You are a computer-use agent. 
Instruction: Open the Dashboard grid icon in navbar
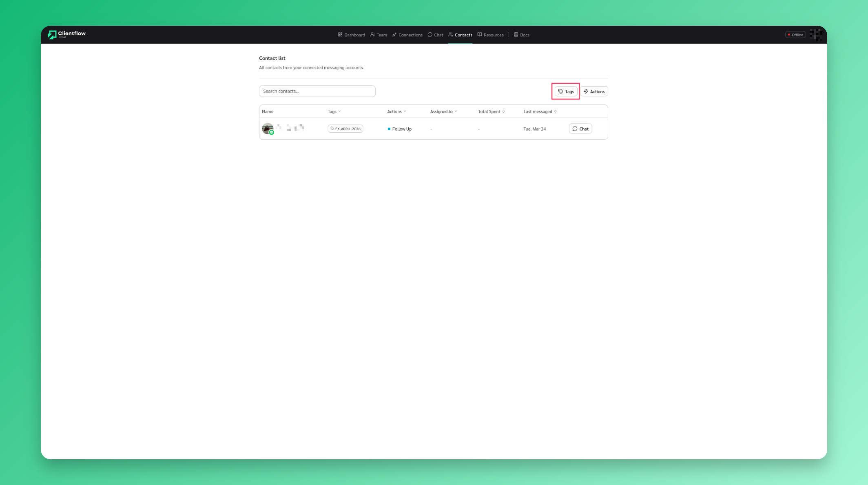340,35
